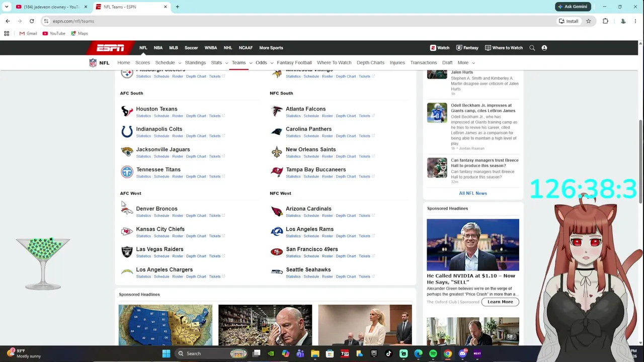View the Kansas City Chiefs Roster
Viewport: 644px width, 362px height.
(178, 236)
